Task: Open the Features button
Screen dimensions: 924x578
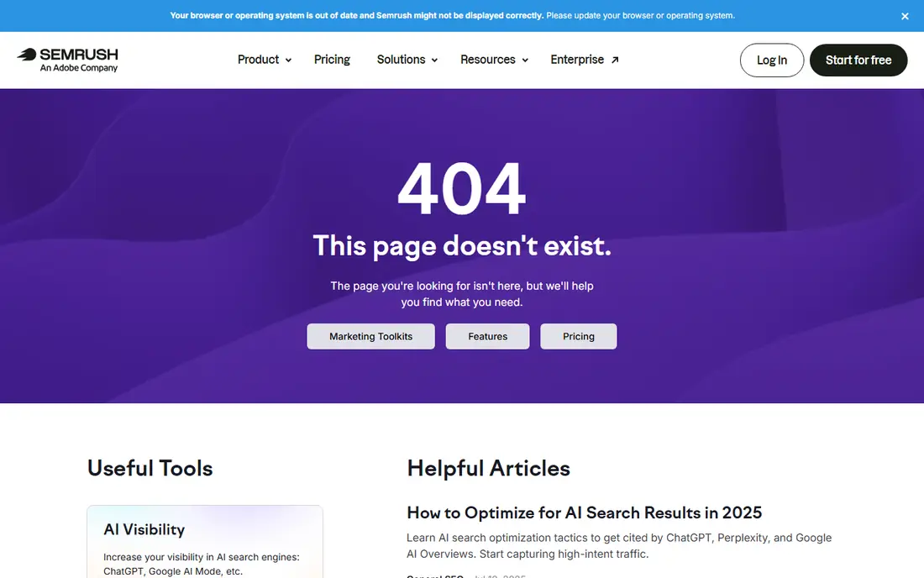Action: 487,336
